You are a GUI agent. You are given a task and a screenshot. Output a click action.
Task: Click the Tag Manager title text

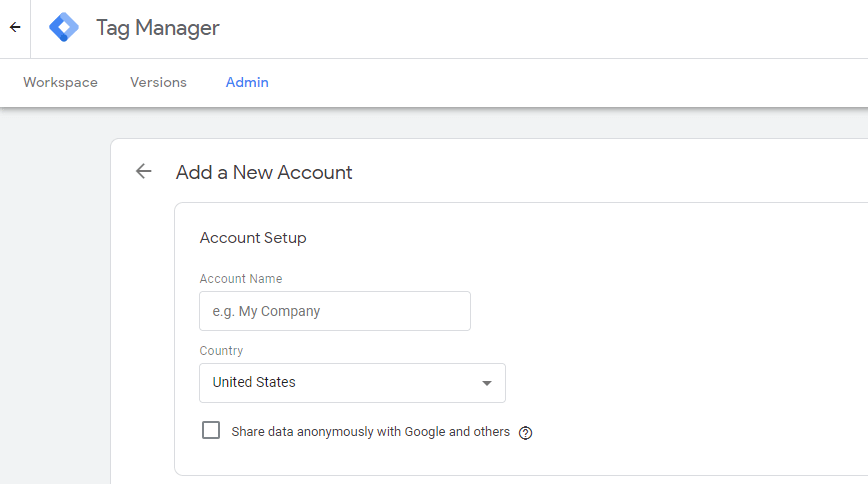tap(158, 28)
